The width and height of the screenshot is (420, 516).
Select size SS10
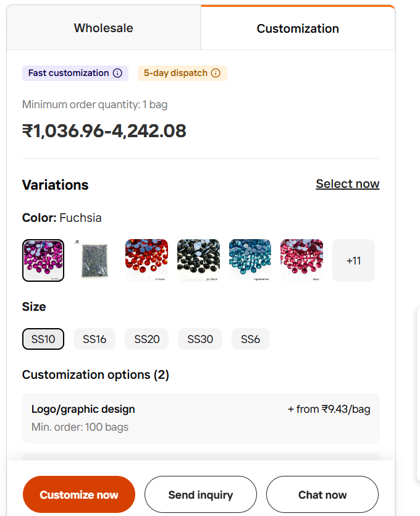pos(43,339)
